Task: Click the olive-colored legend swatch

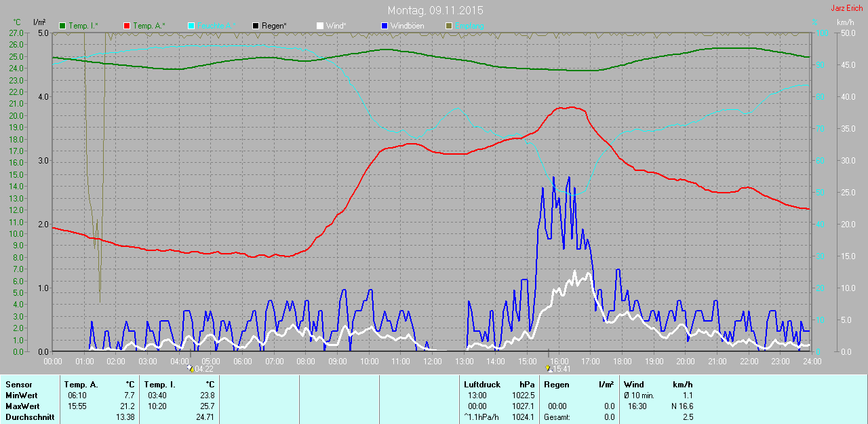Action: [449, 26]
